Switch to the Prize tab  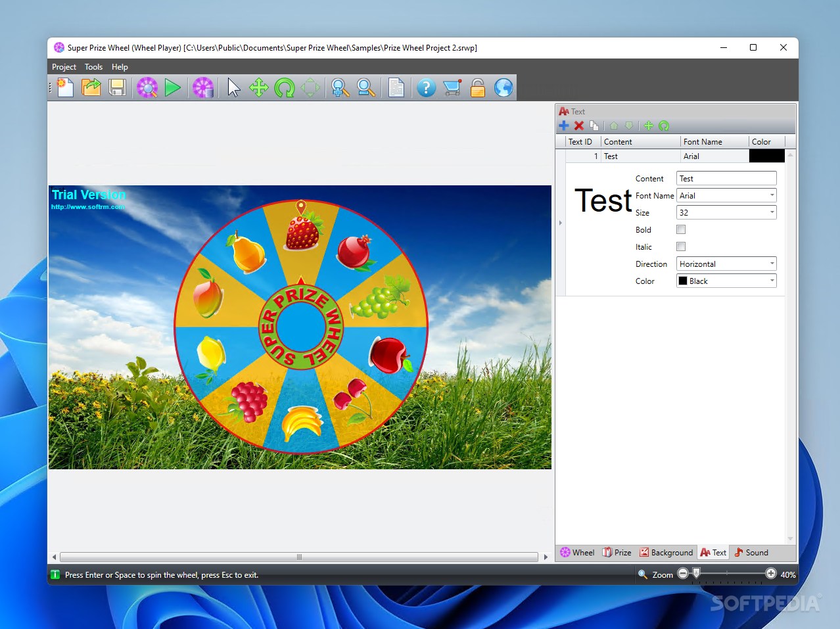pos(617,553)
